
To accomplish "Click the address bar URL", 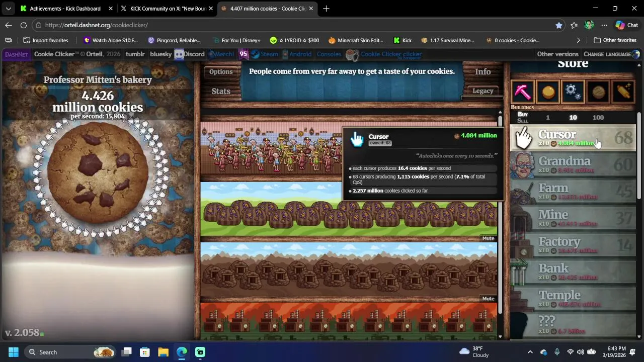I will click(96, 25).
